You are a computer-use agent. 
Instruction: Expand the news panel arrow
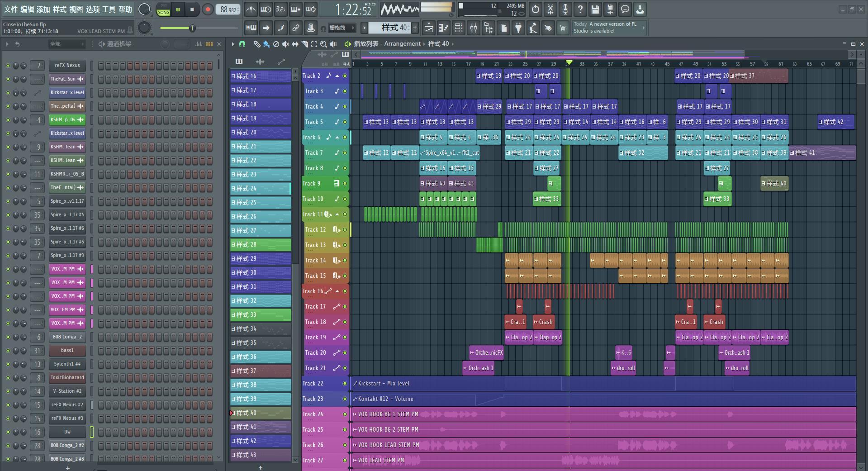click(643, 28)
